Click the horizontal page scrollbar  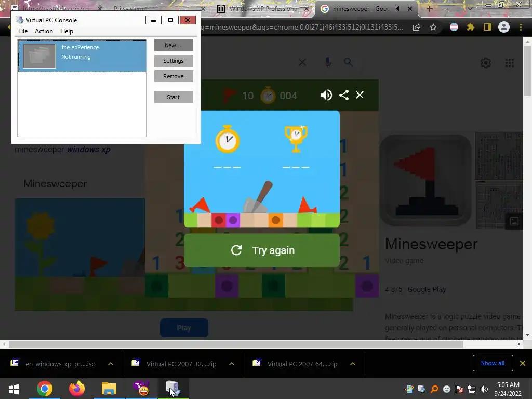tap(236, 344)
